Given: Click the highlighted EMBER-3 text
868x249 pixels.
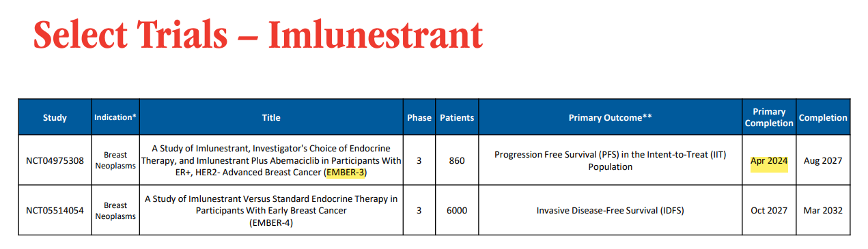Looking at the screenshot, I should click(x=346, y=173).
